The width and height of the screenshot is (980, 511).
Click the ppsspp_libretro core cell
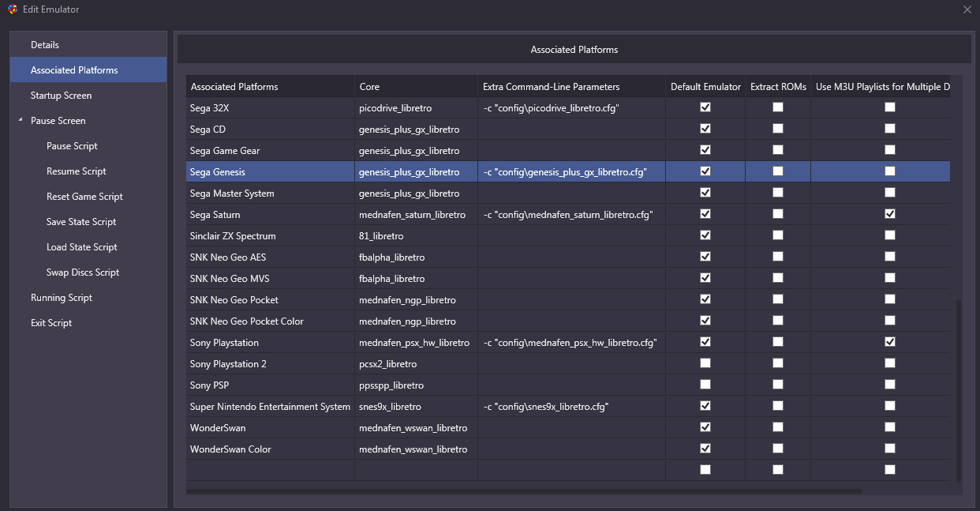[x=416, y=385]
